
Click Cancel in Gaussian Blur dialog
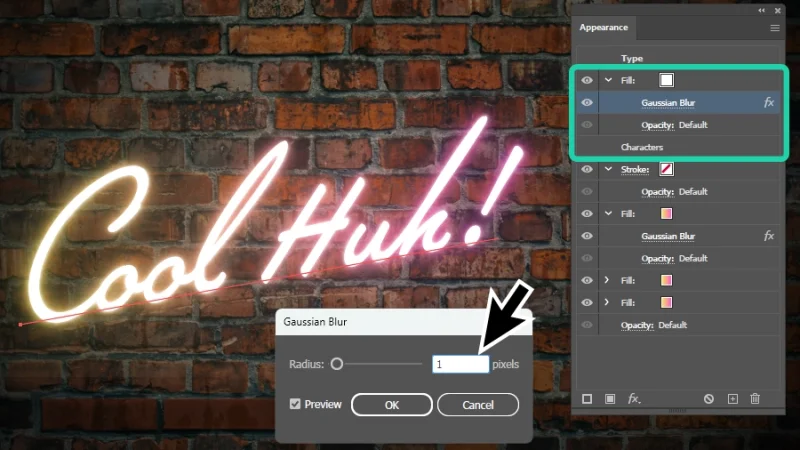pyautogui.click(x=478, y=404)
